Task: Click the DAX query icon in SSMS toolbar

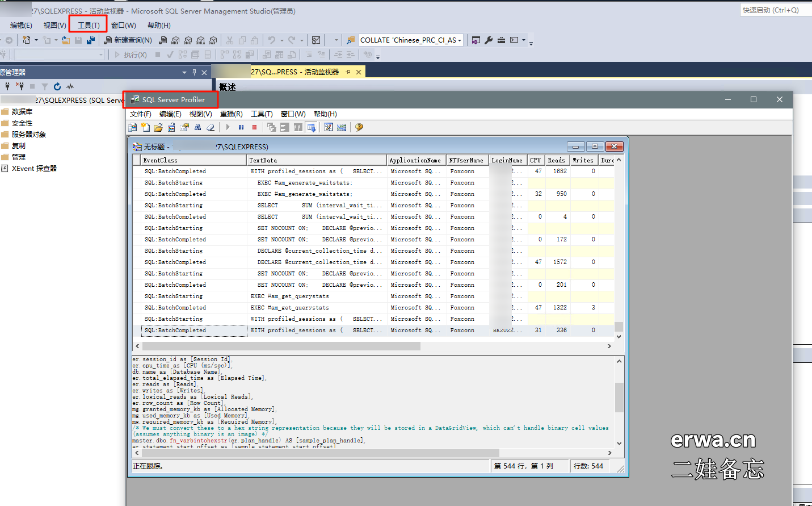Action: click(212, 40)
